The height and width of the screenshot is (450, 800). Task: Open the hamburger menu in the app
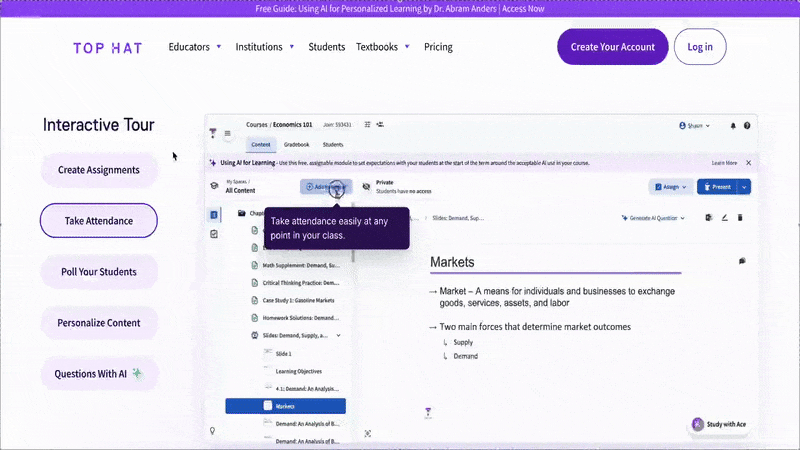click(228, 133)
